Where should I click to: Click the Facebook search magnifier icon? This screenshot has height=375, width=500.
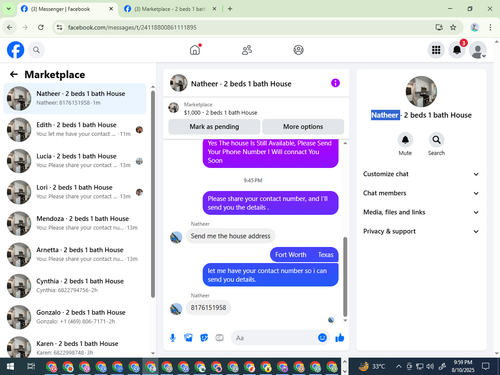click(36, 50)
